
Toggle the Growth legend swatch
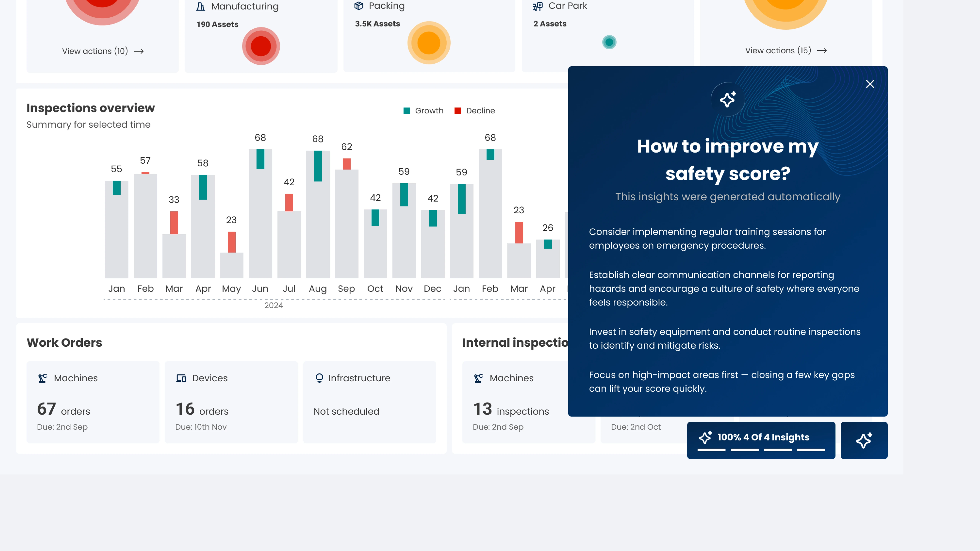tap(407, 111)
